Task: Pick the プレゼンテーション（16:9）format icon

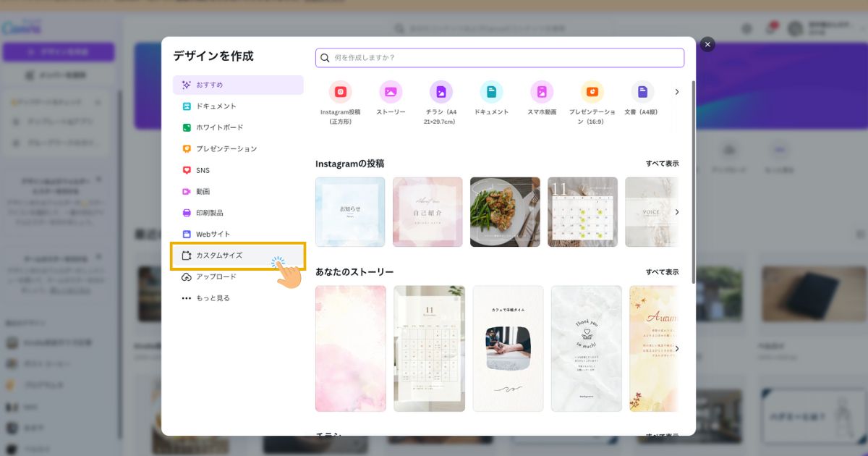Action: coord(592,93)
